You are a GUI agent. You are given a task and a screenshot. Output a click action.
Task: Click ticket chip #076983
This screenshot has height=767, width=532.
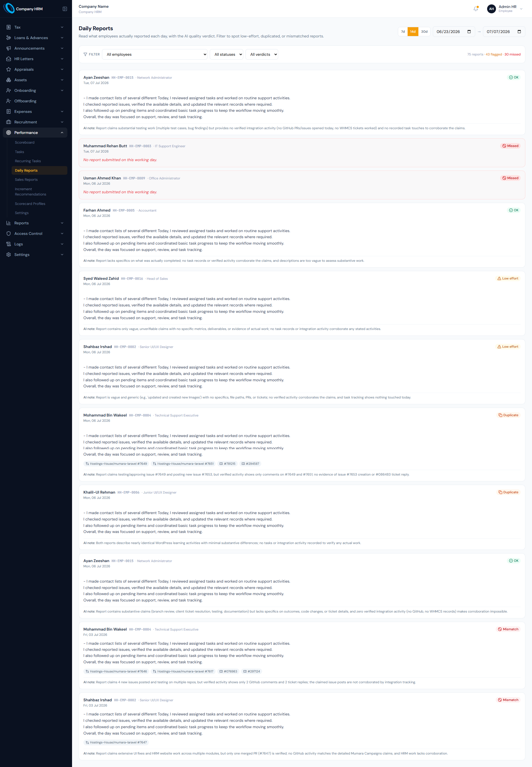coord(228,671)
